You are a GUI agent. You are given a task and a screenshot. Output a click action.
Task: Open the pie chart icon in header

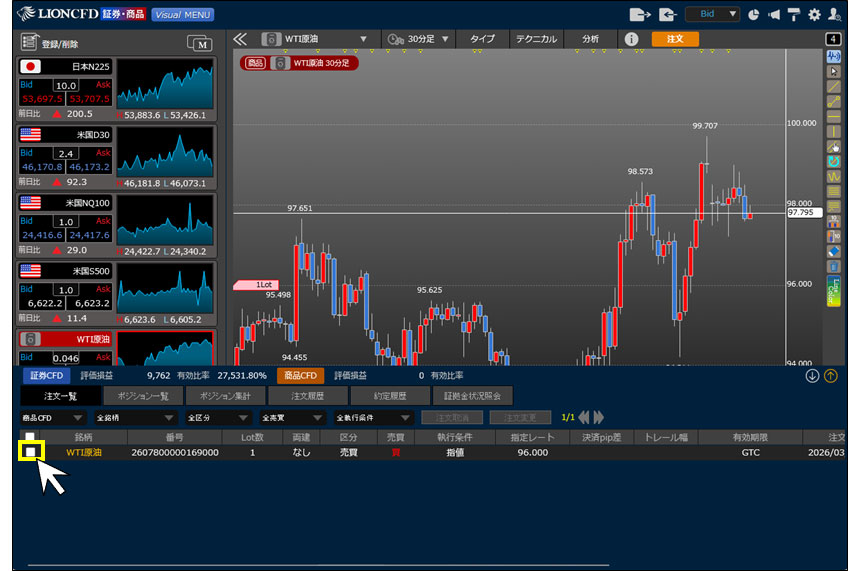click(754, 14)
